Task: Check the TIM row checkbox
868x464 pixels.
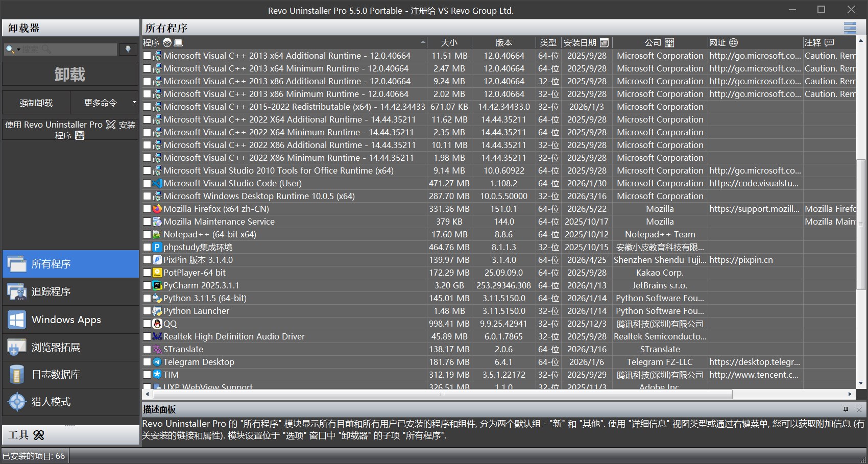Action: click(x=147, y=375)
